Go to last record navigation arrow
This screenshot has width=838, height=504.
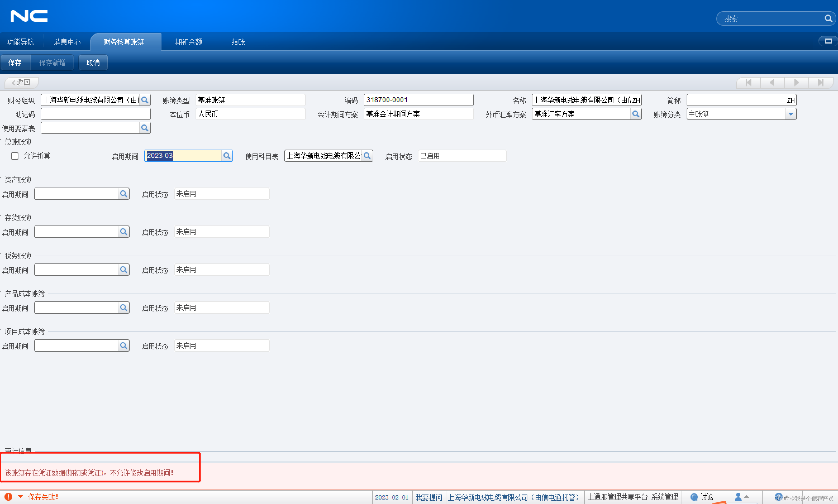point(820,83)
